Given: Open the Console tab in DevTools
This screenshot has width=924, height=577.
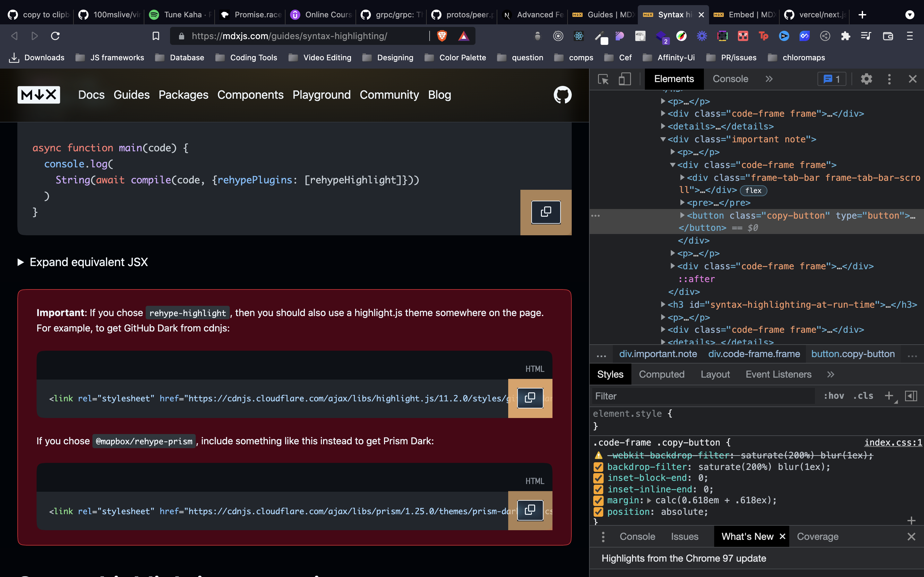Looking at the screenshot, I should [730, 79].
